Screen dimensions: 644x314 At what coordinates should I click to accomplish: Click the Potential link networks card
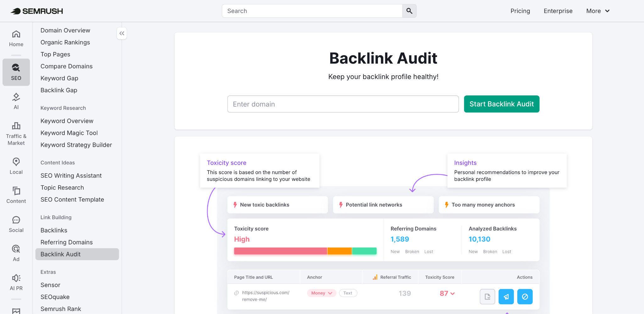[383, 205]
